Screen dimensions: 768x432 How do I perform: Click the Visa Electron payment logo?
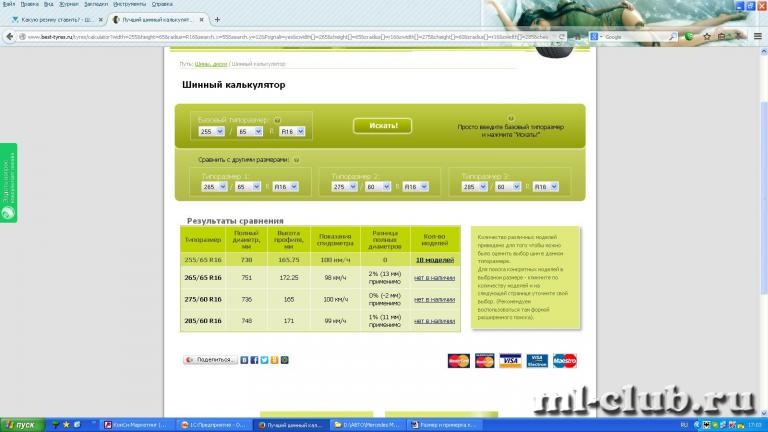[x=537, y=360]
